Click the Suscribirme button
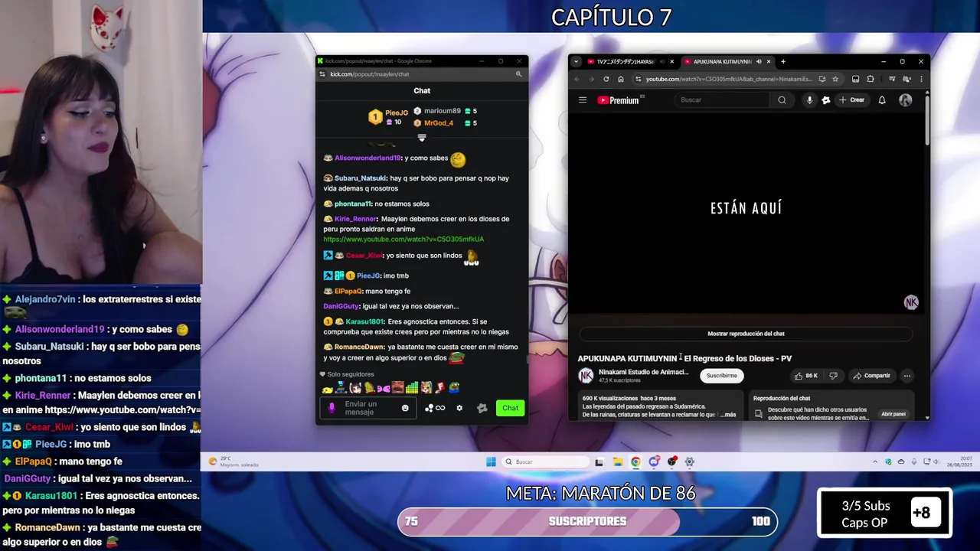 [721, 376]
